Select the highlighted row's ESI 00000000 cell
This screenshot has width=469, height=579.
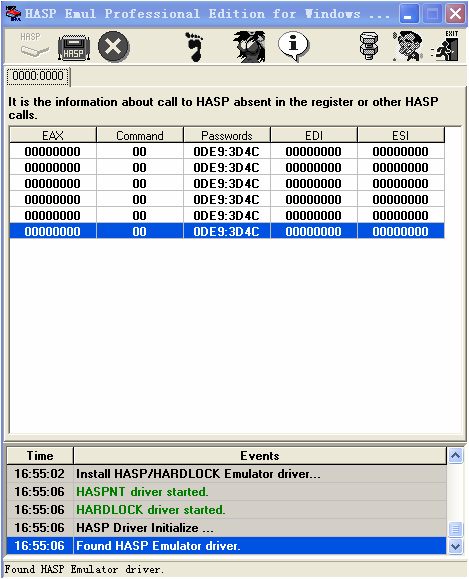[x=401, y=232]
